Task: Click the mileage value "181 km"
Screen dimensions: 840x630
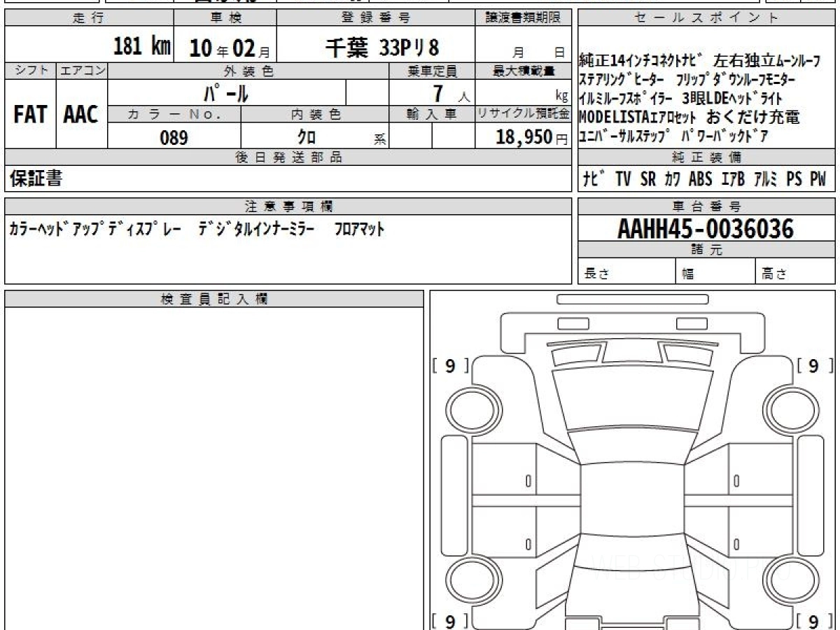Action: point(142,46)
